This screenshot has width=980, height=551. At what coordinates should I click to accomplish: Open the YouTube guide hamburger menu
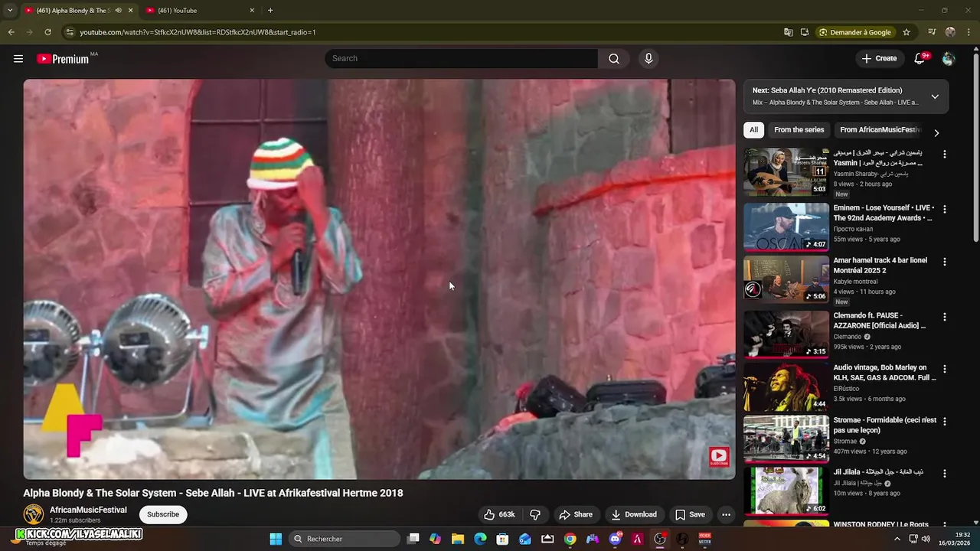coord(18,59)
